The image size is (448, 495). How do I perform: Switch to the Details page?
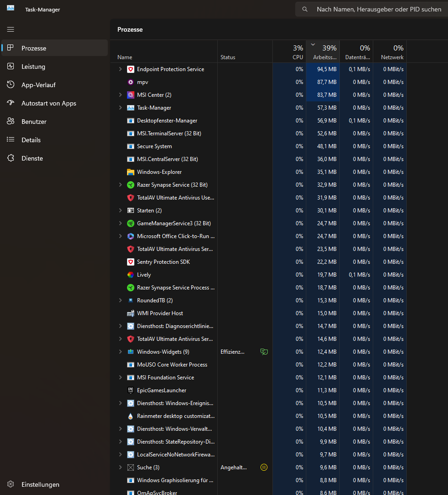tap(55, 140)
